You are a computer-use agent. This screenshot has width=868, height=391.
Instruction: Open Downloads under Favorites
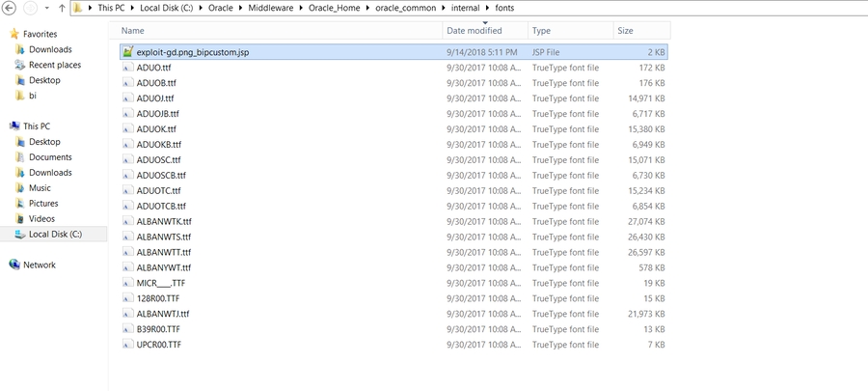[50, 49]
